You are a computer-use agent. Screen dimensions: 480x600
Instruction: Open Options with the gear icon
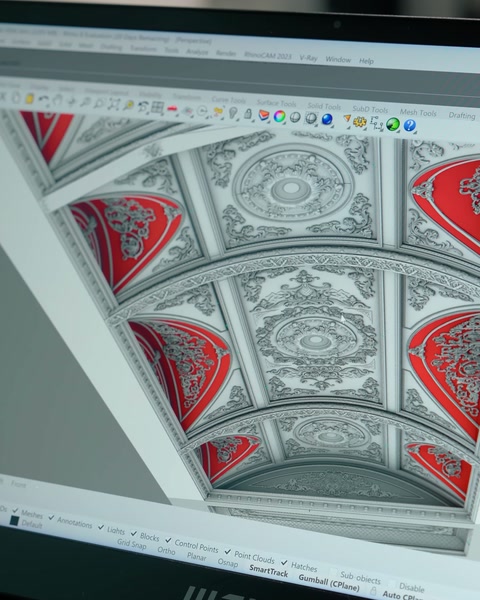359,122
